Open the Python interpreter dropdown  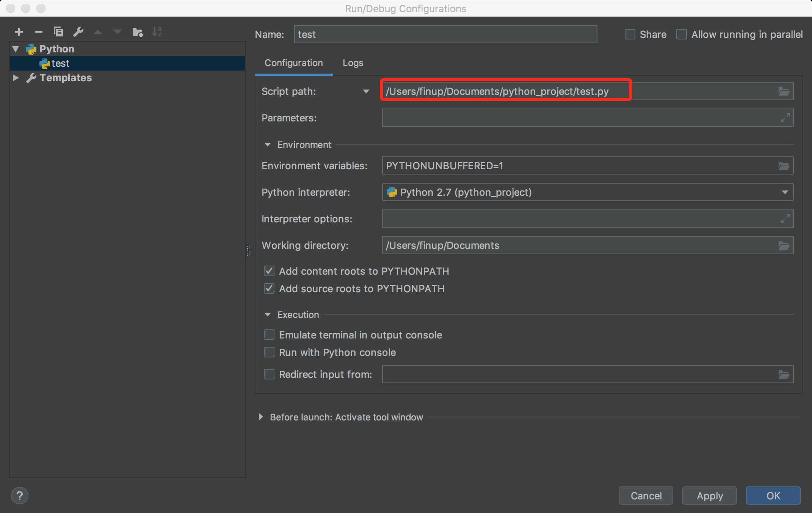(786, 192)
